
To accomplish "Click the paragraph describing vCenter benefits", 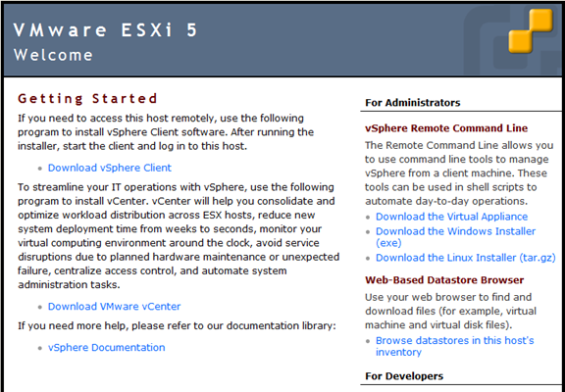I will point(179,236).
